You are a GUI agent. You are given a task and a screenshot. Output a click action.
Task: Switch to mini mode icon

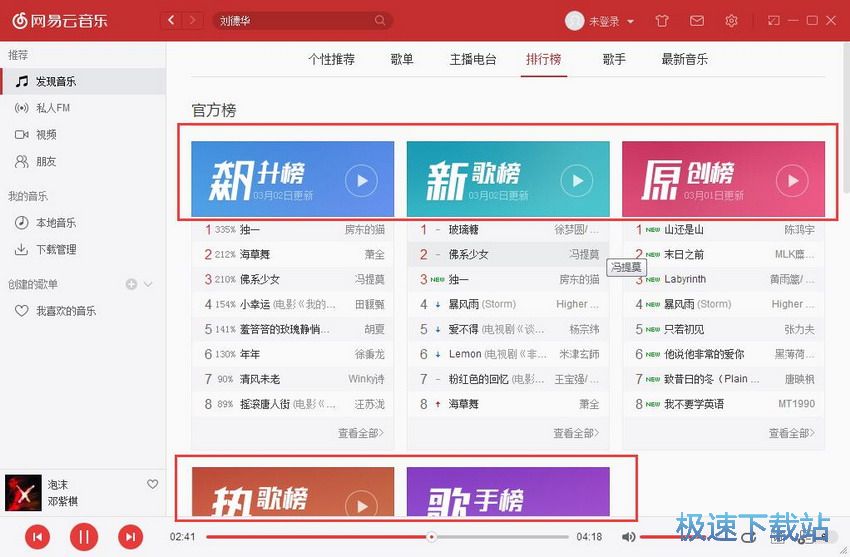point(774,21)
